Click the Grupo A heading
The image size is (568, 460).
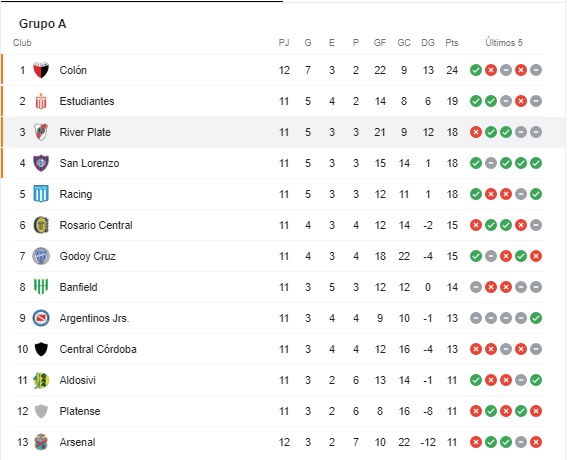[42, 24]
